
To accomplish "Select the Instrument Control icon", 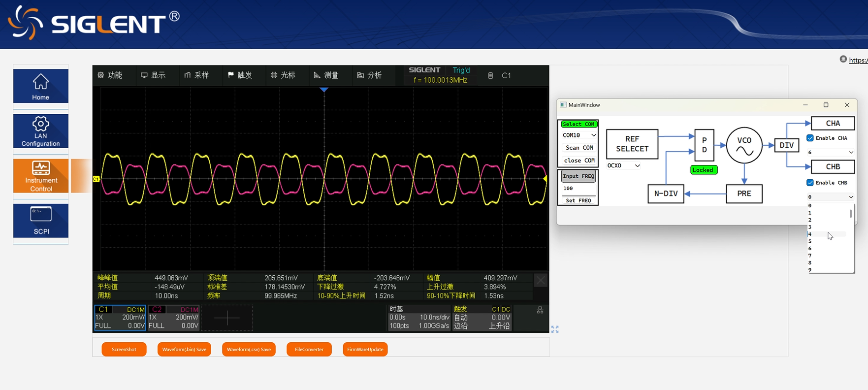I will coord(41,176).
